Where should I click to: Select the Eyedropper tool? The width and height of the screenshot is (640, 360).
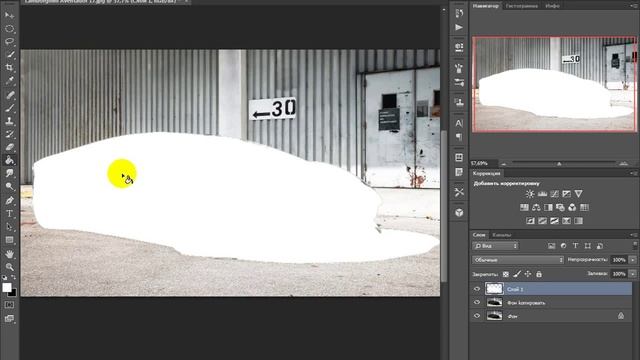pyautogui.click(x=9, y=81)
